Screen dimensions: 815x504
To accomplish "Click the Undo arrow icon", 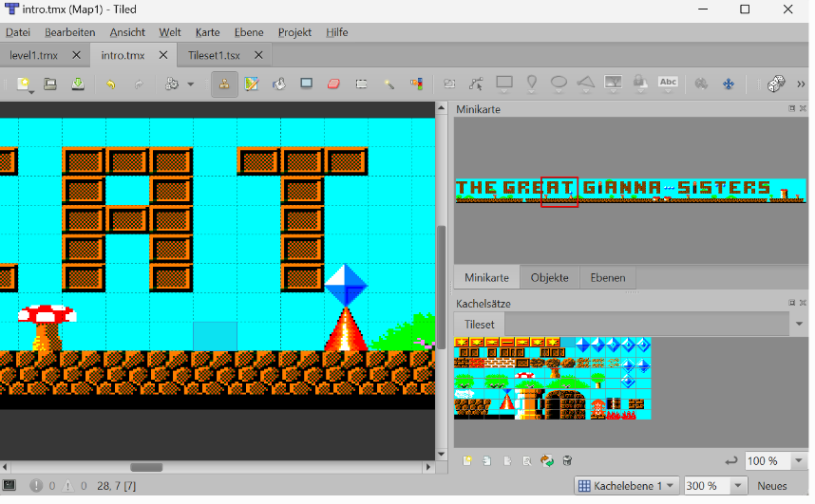I will 110,84.
